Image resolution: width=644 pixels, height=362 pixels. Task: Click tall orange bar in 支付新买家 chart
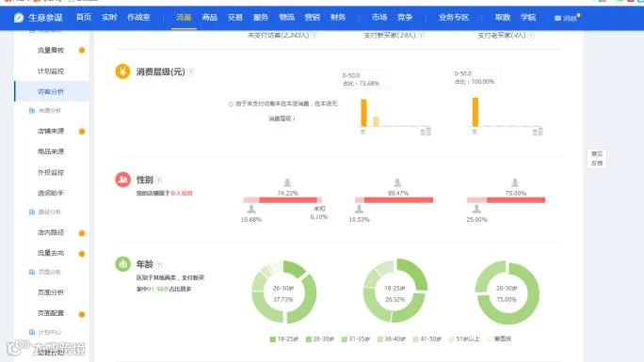pyautogui.click(x=363, y=113)
